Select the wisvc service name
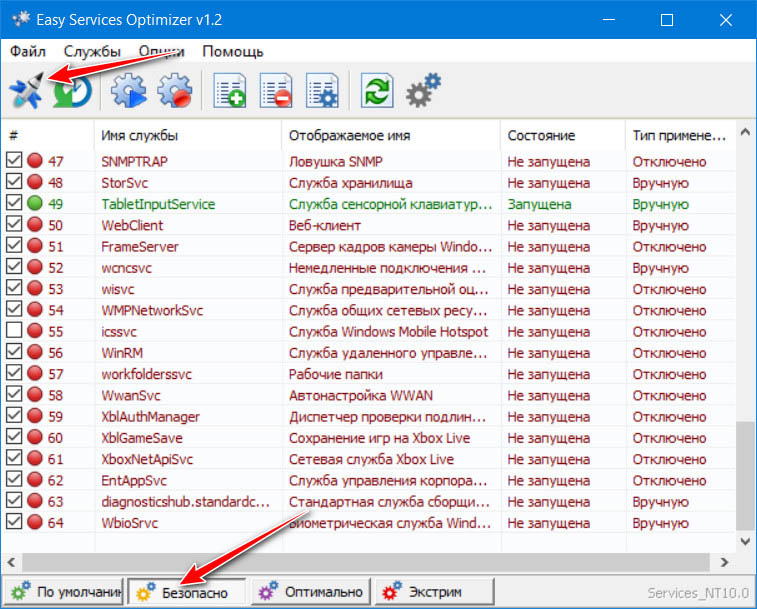Screen dimensions: 757x609 118,289
